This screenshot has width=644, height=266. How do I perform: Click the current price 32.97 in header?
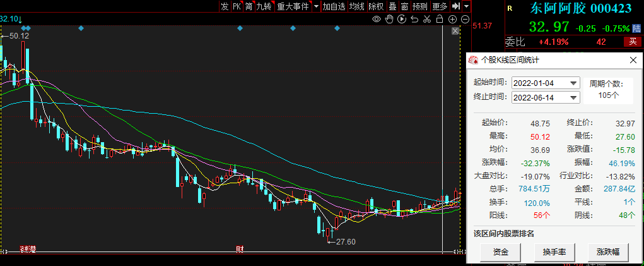click(x=549, y=27)
